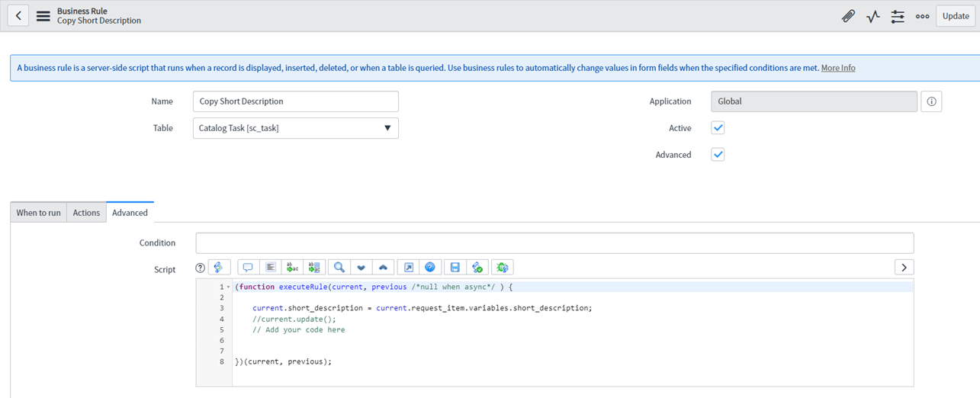Uncheck the Active checkbox
Image resolution: width=980 pixels, height=398 pixels.
pos(718,128)
